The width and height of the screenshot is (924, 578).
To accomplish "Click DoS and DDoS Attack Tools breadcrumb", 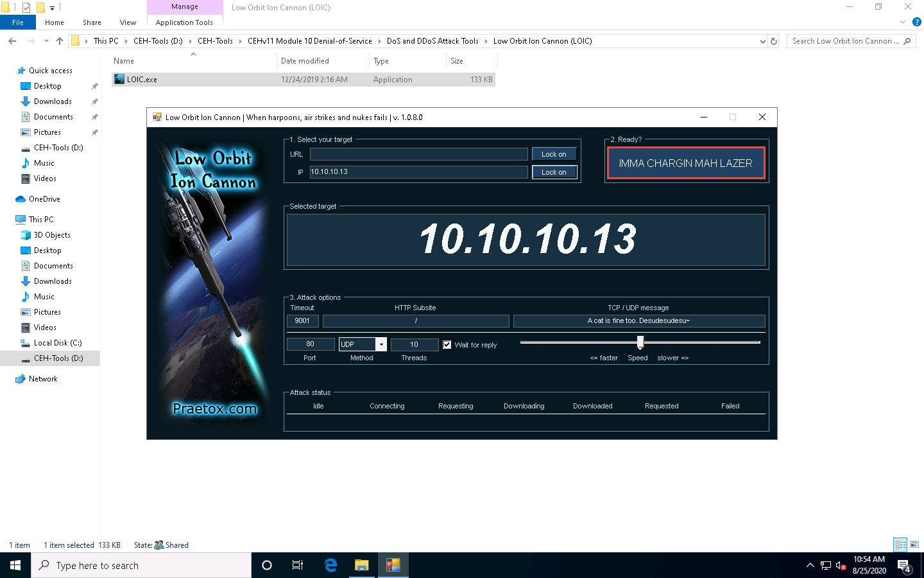I will (432, 41).
